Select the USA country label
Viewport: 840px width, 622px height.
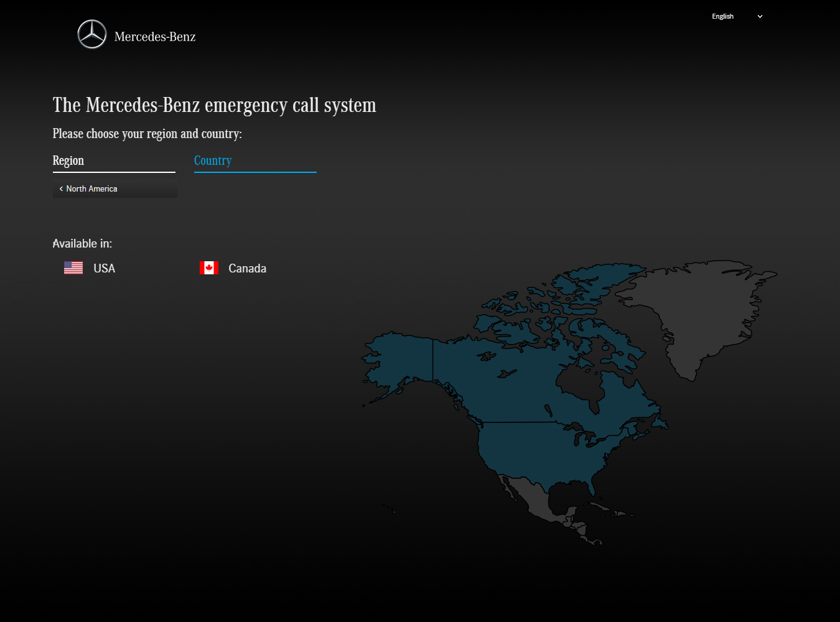(105, 269)
